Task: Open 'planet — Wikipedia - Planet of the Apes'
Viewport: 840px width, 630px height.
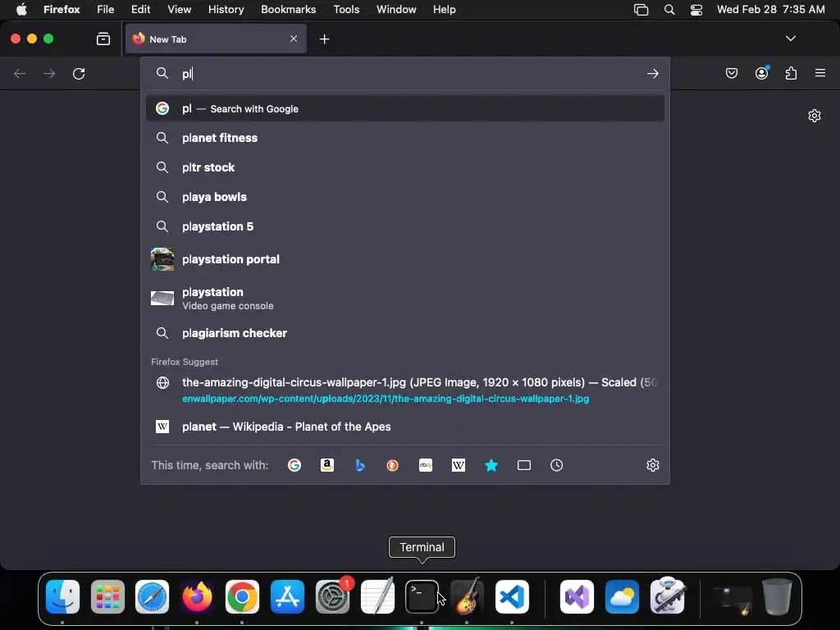Action: (x=405, y=427)
